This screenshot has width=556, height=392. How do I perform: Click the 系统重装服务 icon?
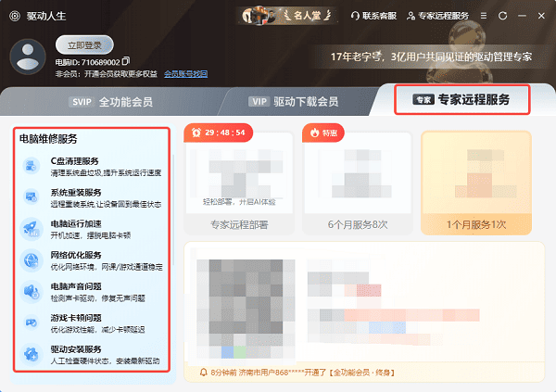[x=32, y=196]
